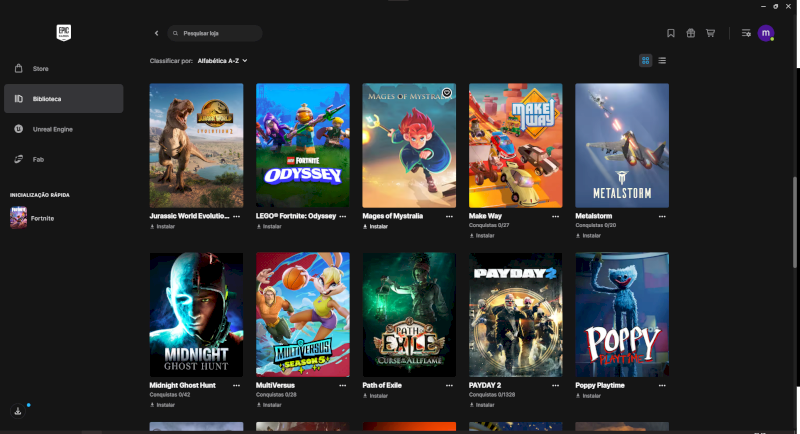Open the wishlist bookmark icon
This screenshot has height=434, width=800.
click(x=671, y=33)
